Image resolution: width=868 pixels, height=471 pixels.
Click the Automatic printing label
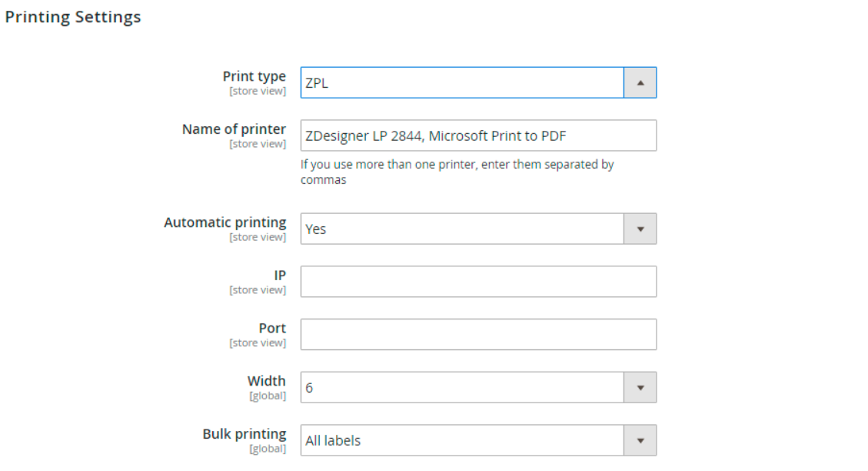click(224, 222)
